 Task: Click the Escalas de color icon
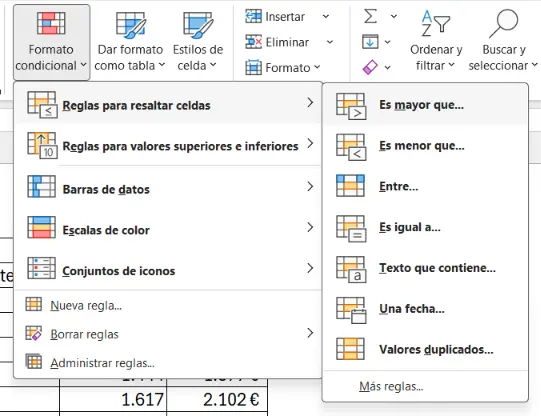[41, 227]
